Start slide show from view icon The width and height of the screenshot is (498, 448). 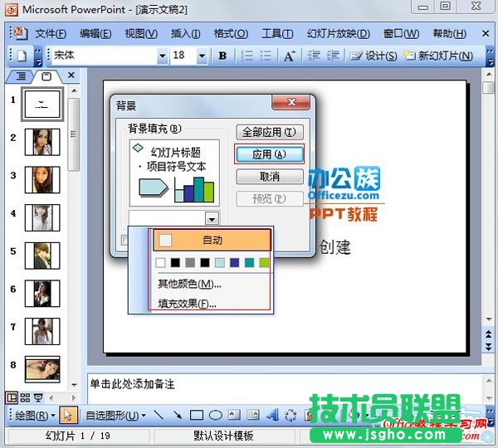point(38,397)
